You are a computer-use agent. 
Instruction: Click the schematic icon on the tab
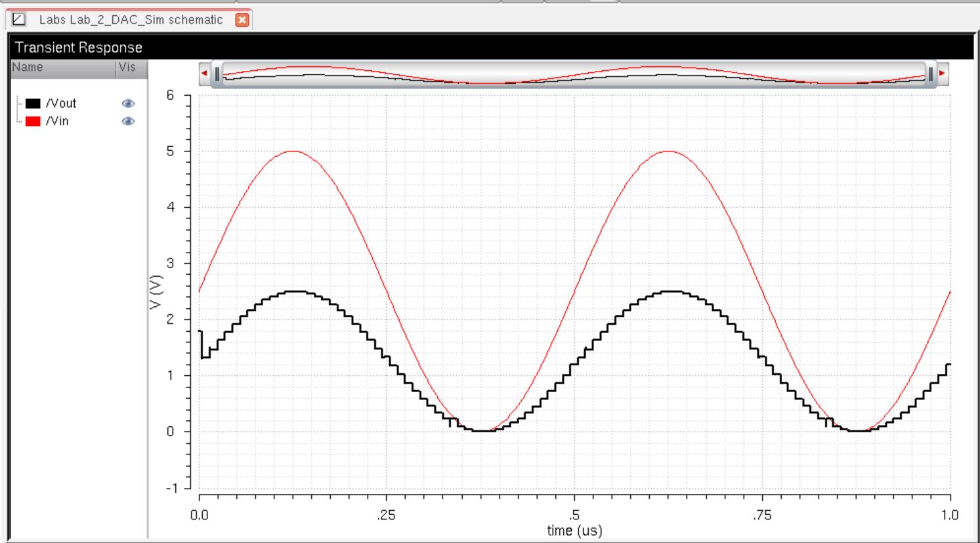pos(19,20)
